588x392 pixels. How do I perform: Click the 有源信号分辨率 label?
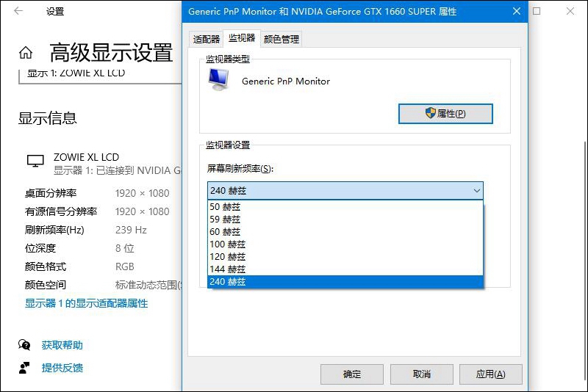click(61, 211)
